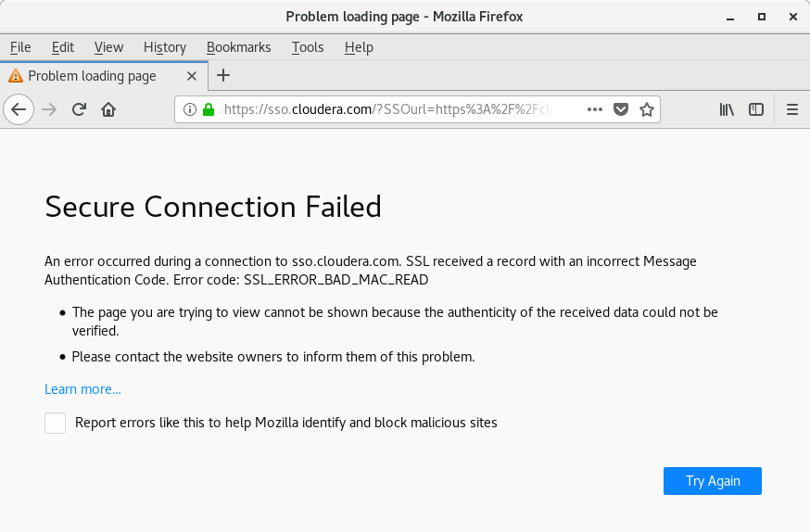Follow the Learn more link
This screenshot has width=810, height=532.
tap(82, 389)
